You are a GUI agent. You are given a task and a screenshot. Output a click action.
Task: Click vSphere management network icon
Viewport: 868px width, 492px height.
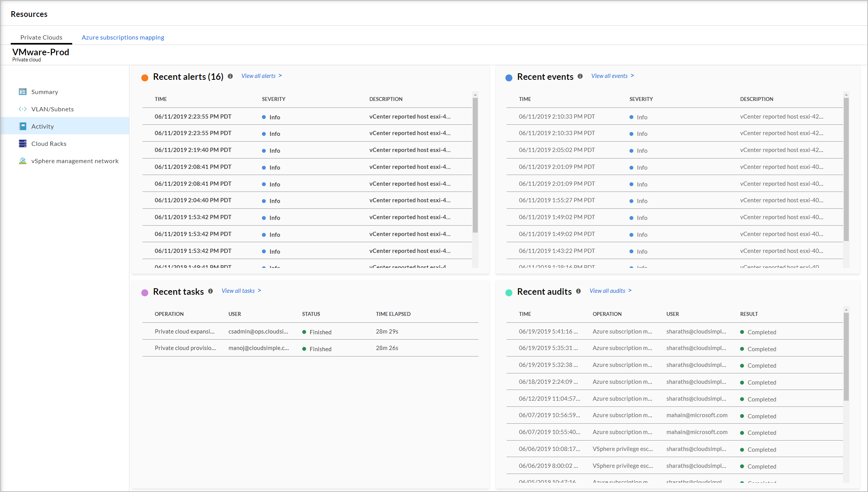tap(23, 161)
